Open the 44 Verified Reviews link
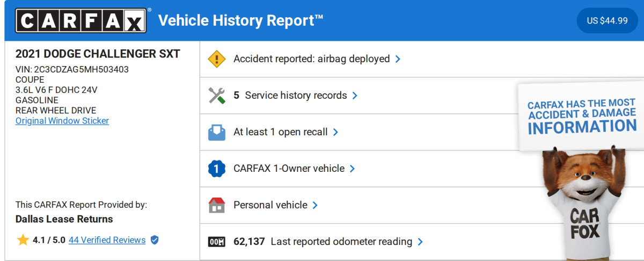 click(x=107, y=240)
